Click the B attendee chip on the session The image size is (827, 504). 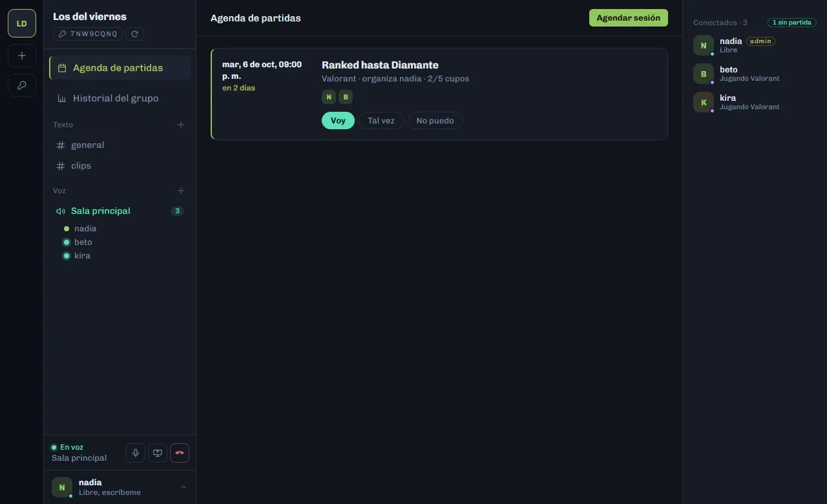346,97
